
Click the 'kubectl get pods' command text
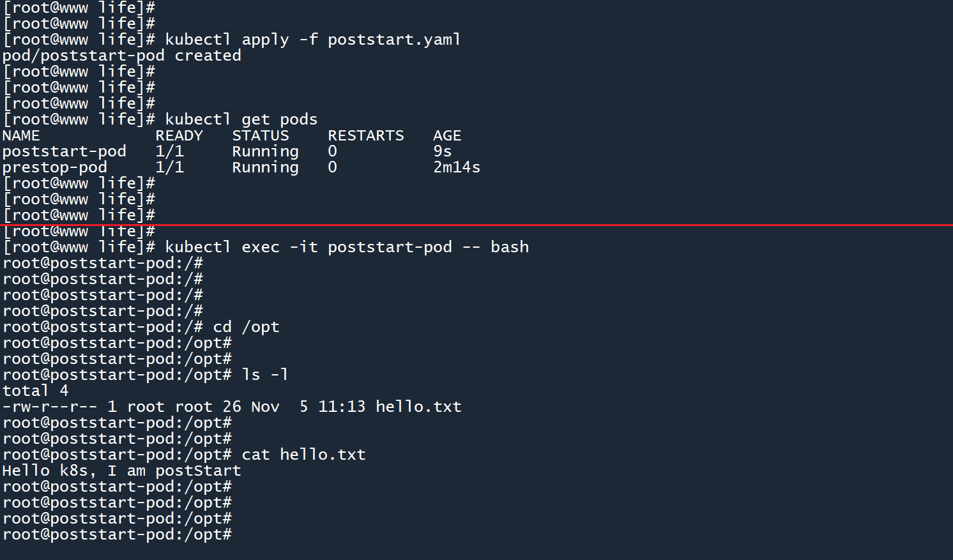coord(241,119)
